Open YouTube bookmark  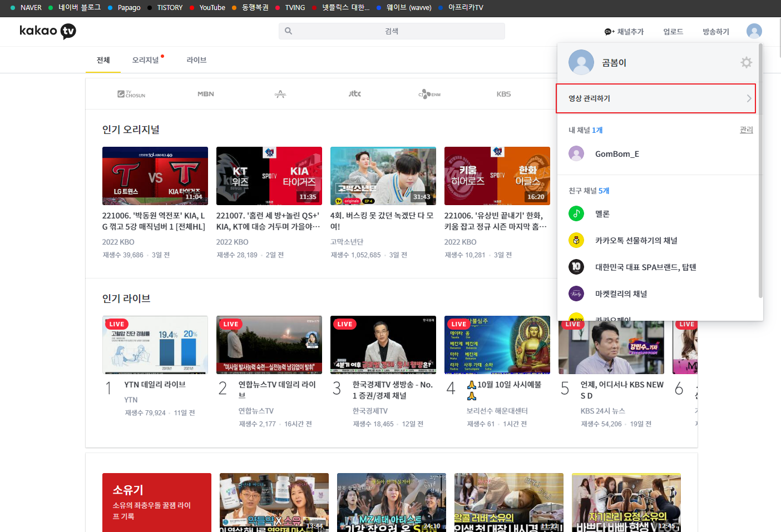[x=207, y=8]
